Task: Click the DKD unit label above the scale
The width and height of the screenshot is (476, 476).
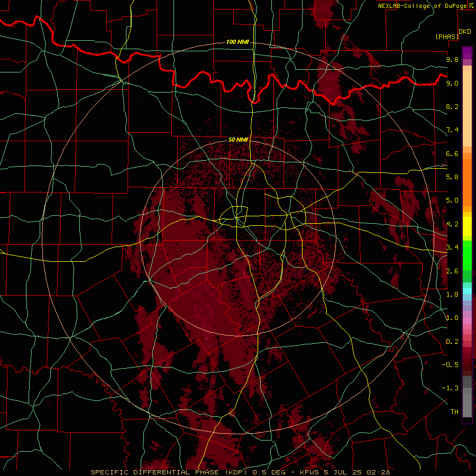Action: (x=465, y=32)
